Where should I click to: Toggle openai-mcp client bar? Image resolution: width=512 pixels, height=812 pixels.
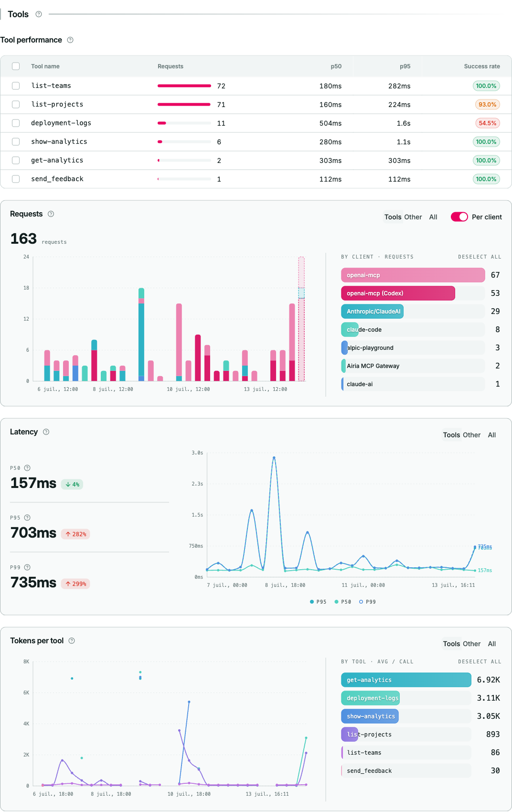[413, 275]
